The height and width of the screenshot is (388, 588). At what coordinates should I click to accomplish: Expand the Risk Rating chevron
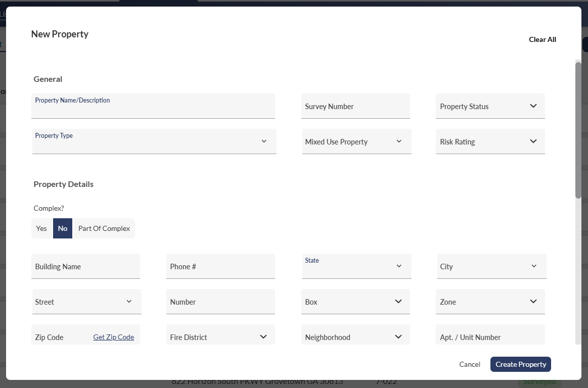(533, 141)
